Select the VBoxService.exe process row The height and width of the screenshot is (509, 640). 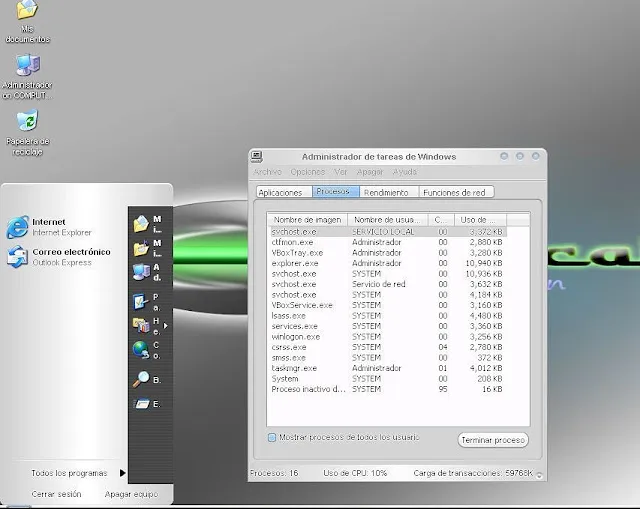[x=388, y=305]
